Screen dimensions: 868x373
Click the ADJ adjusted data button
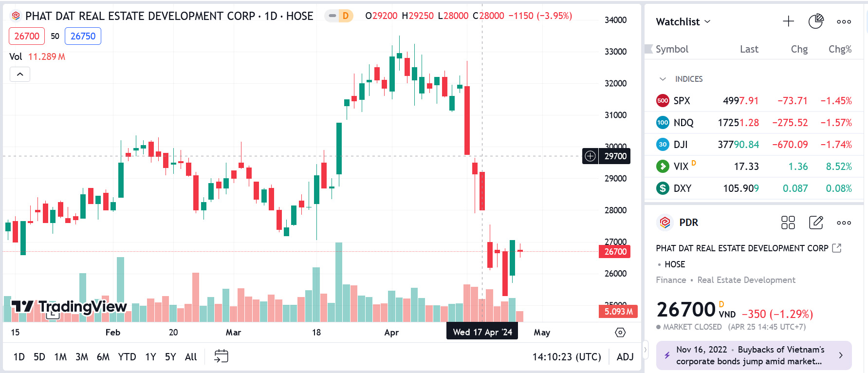[625, 356]
